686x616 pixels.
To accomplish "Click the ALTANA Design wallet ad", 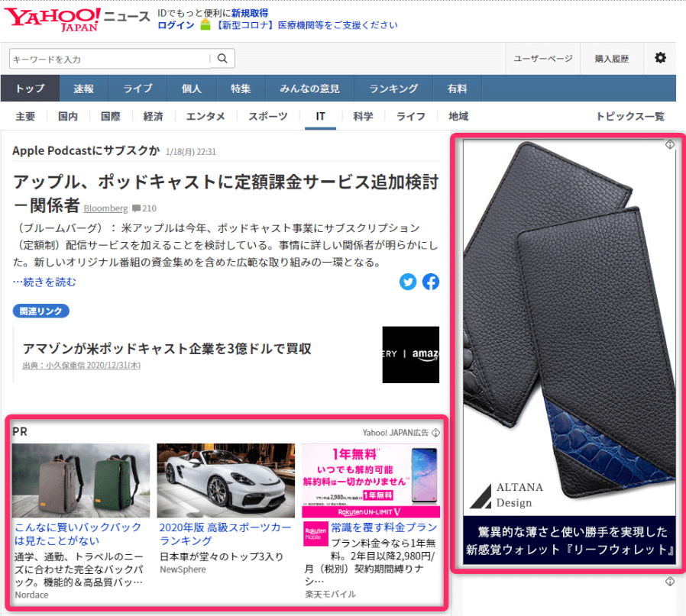I will tap(569, 352).
